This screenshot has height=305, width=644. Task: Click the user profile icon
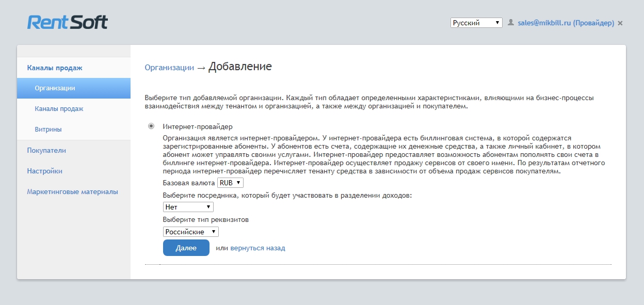point(511,23)
